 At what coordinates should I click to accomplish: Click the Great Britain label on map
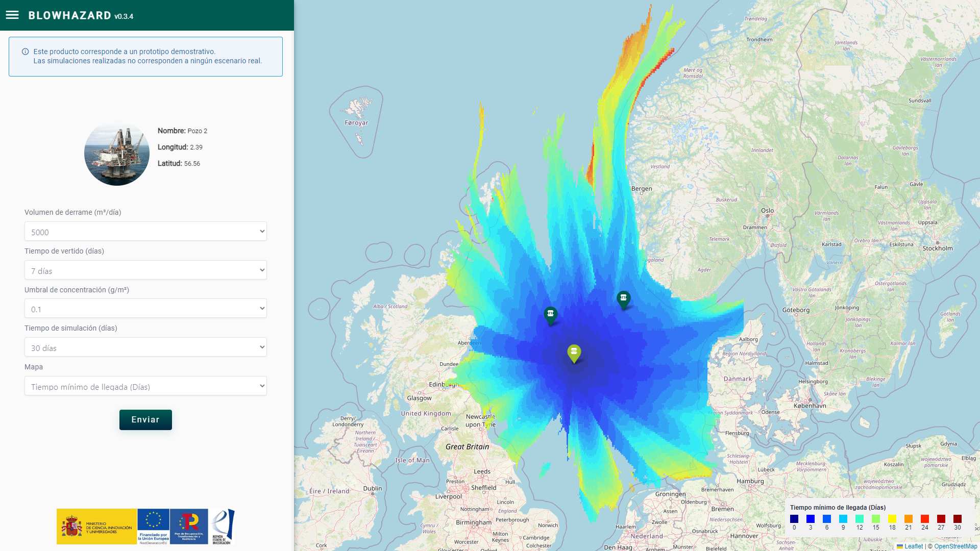coord(467,447)
